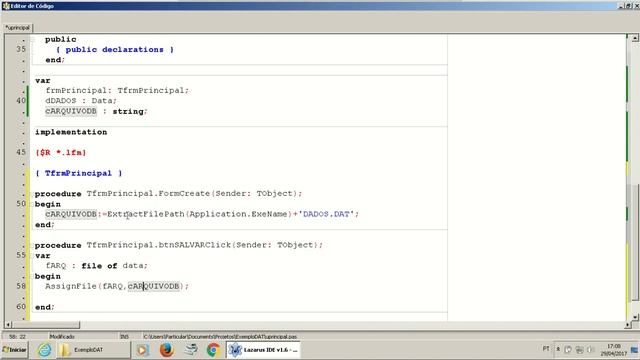640x360 pixels.
Task: Open the media player taskbar icon
Action: pos(142,350)
